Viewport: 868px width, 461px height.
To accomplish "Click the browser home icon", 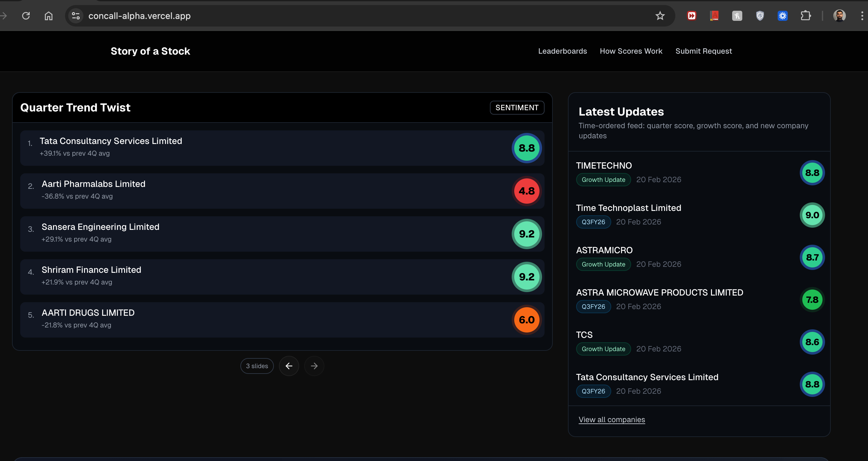I will [x=49, y=16].
